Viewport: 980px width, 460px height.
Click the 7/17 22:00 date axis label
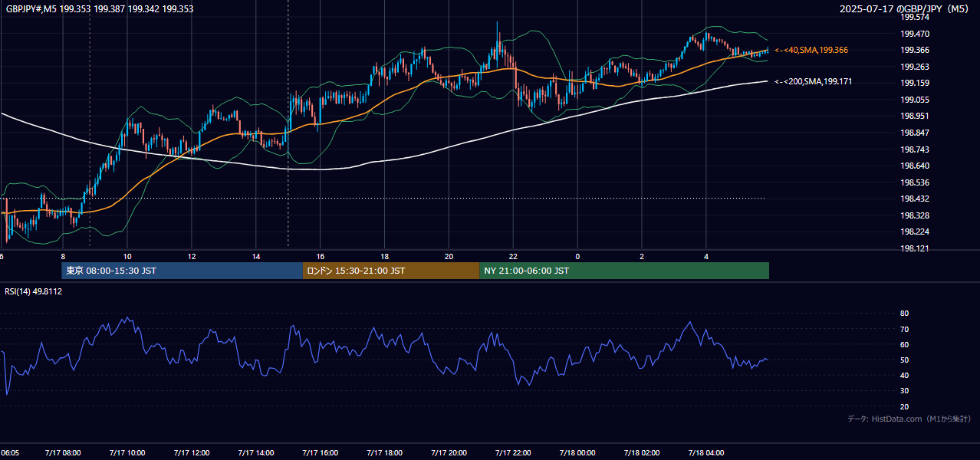point(514,453)
